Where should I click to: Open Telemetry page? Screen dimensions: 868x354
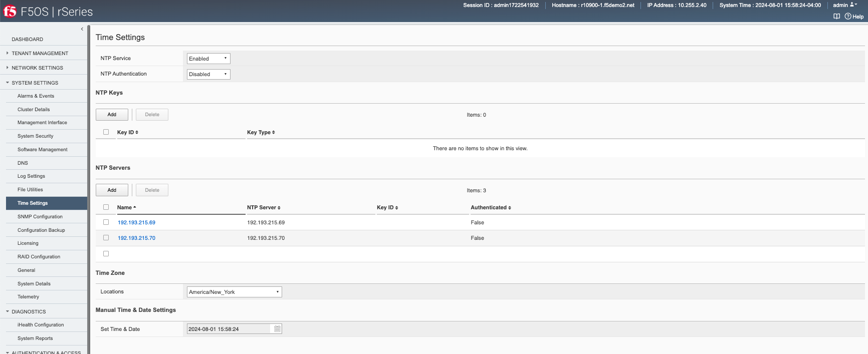(x=28, y=297)
